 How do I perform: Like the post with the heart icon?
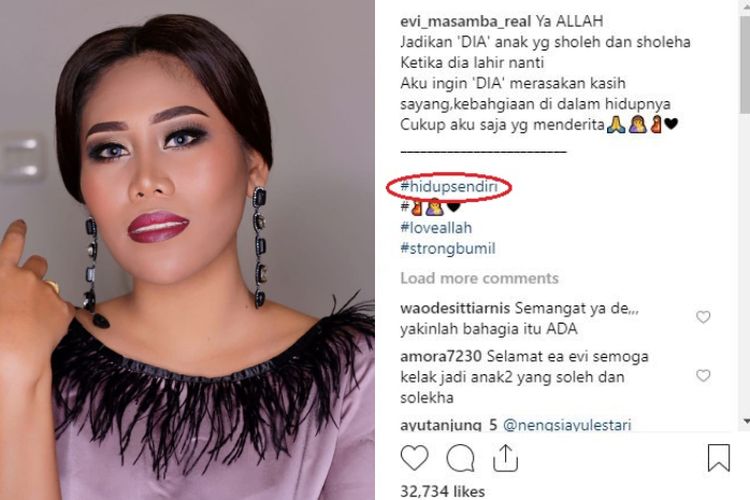414,458
